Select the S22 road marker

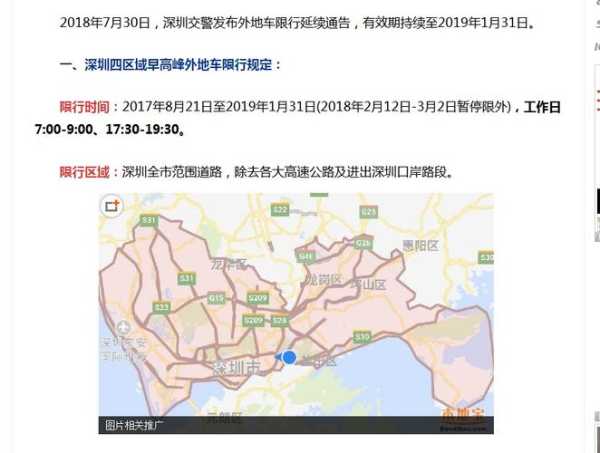coord(280,210)
